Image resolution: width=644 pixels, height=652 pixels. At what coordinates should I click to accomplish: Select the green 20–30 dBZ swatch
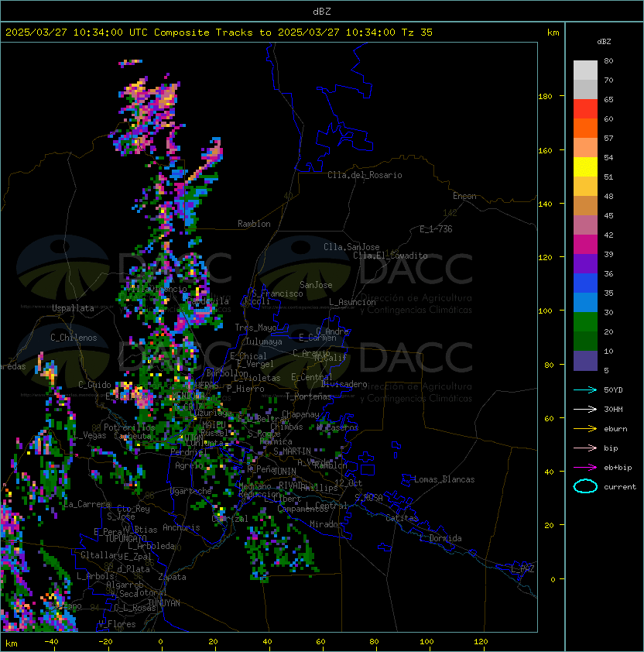pyautogui.click(x=585, y=321)
